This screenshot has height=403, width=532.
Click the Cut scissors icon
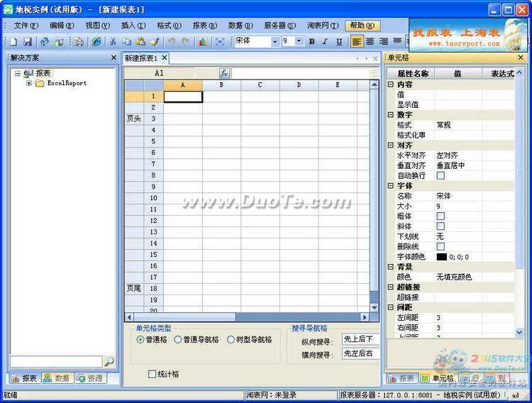(112, 42)
